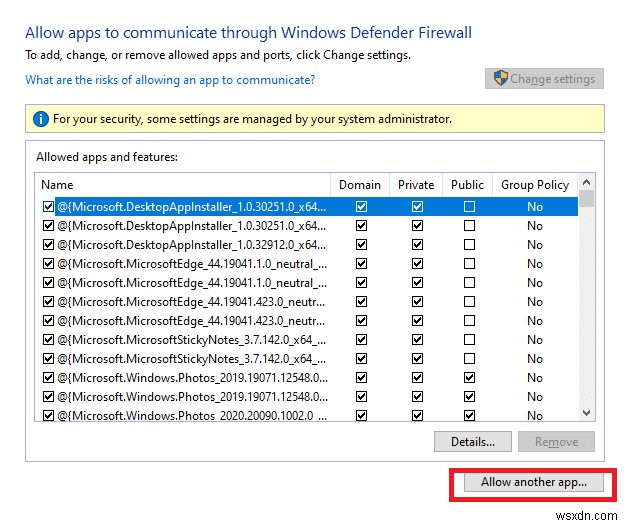The image size is (629, 526).
Task: Toggle Public checkbox for Photos_2020.20090.1002.0
Action: pyautogui.click(x=469, y=415)
